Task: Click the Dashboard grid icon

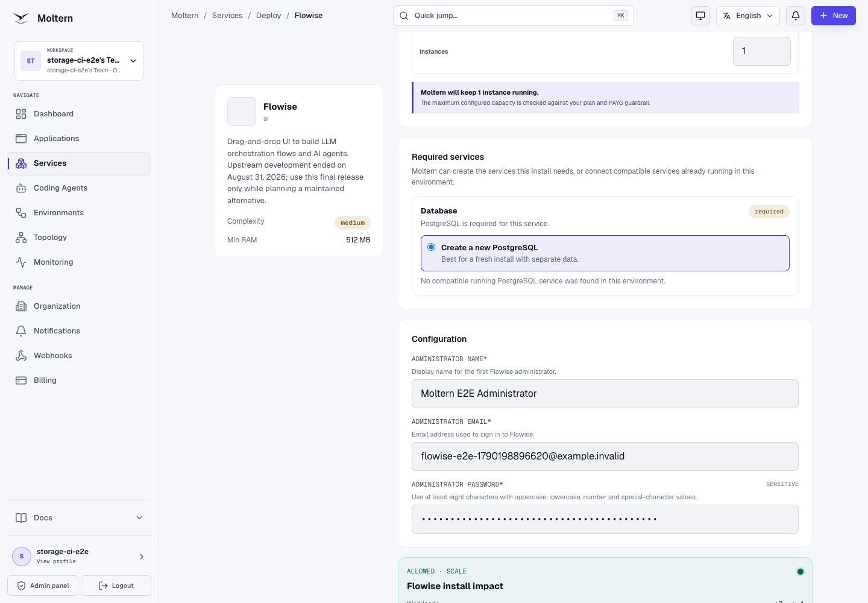Action: point(21,114)
